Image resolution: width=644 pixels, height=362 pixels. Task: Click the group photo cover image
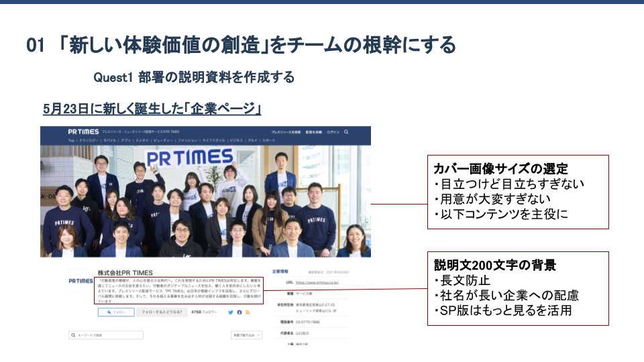(205, 201)
